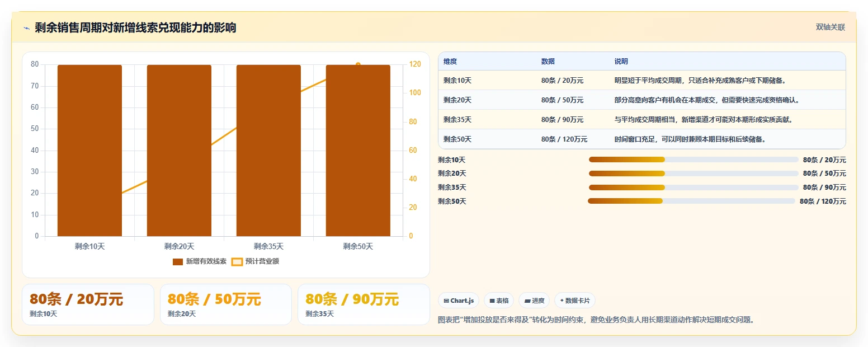Click the 80条 / 90万元 progress value label

tap(824, 187)
